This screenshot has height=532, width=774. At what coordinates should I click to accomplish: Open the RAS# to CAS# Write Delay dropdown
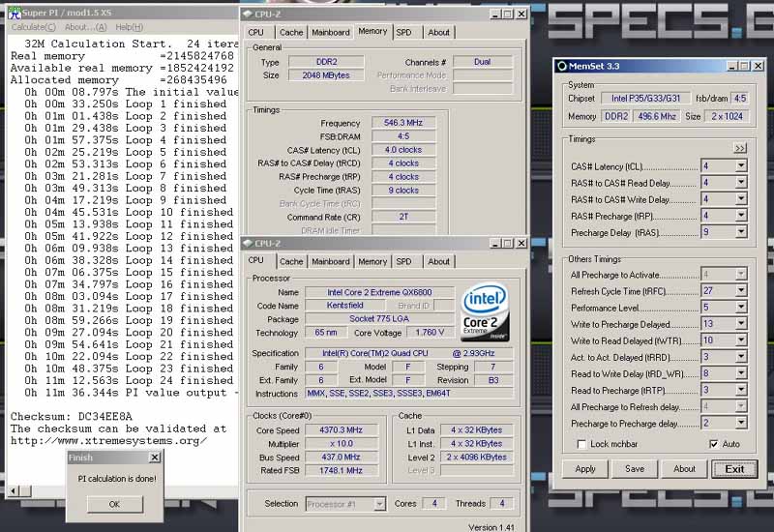click(x=741, y=199)
